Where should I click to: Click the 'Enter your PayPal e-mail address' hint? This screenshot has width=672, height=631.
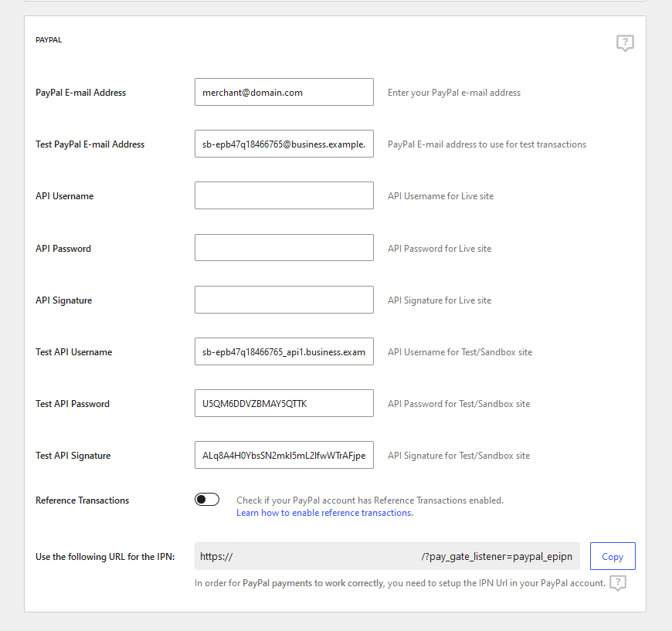(x=454, y=93)
